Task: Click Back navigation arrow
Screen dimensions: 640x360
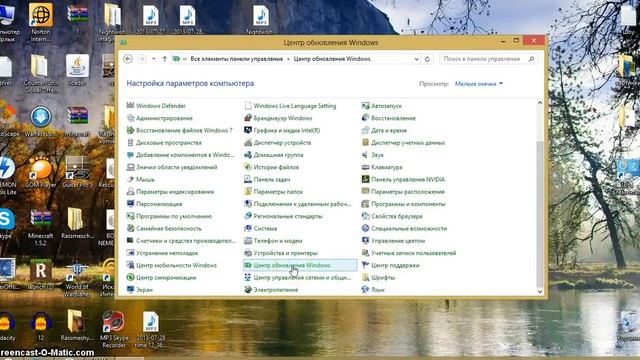Action: (x=128, y=59)
